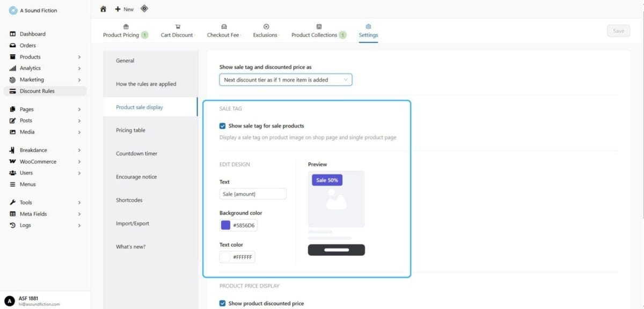Click the Save button
Image resolution: width=644 pixels, height=309 pixels.
tap(618, 31)
